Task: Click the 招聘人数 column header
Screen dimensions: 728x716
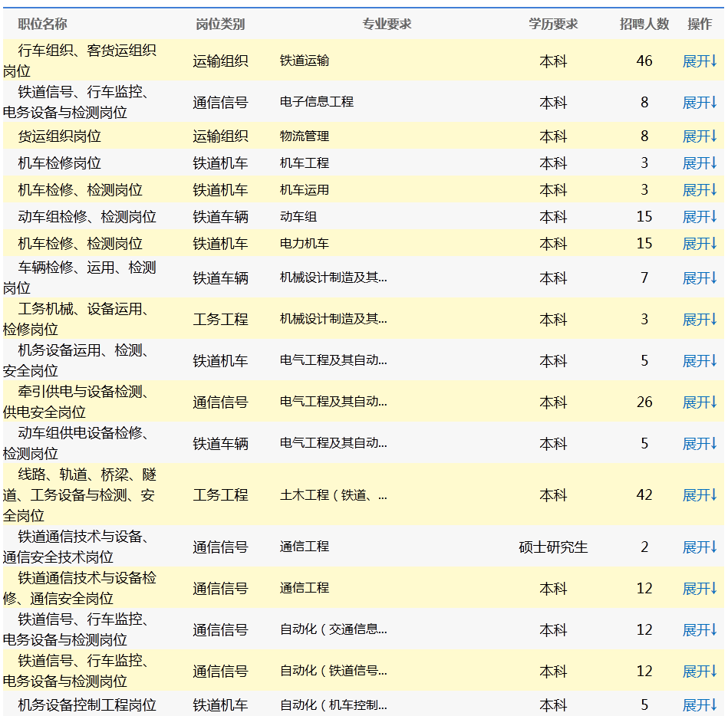Action: point(644,24)
